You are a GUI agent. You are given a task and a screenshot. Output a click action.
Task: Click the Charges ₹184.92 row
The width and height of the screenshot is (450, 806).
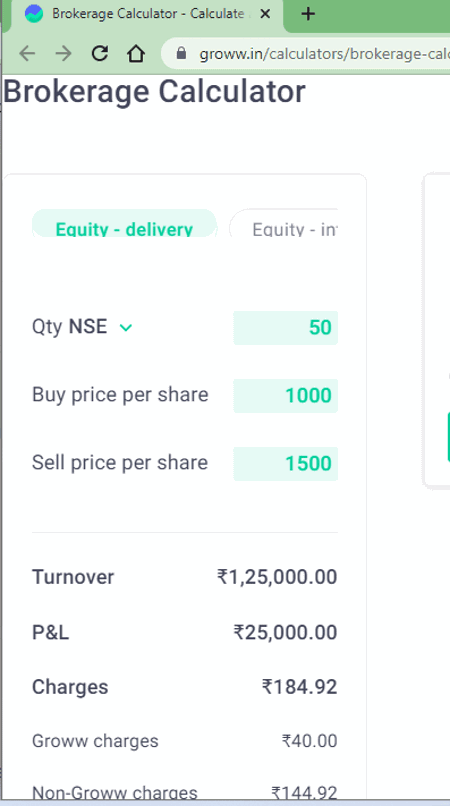click(x=185, y=687)
